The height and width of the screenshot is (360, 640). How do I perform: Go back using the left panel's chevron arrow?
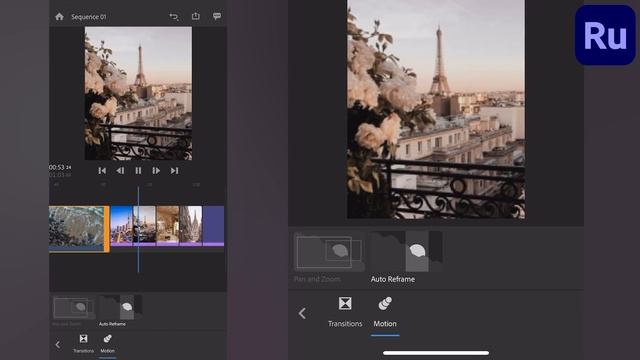coord(58,345)
